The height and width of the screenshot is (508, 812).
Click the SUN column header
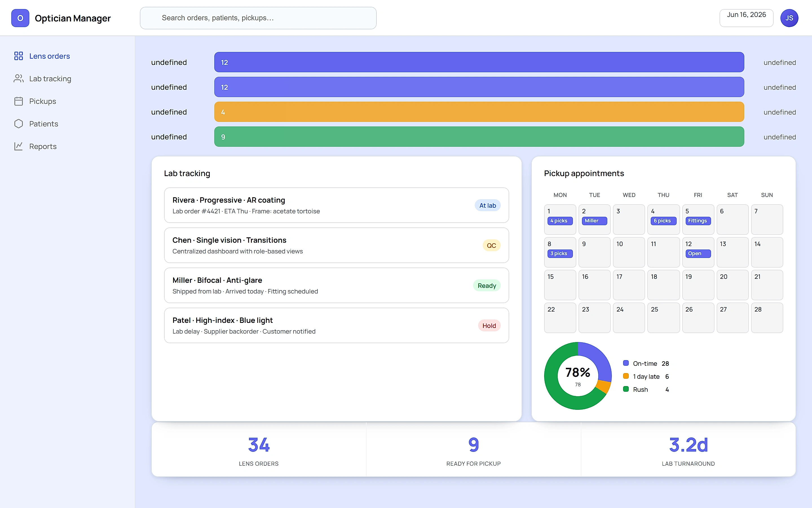pos(767,195)
